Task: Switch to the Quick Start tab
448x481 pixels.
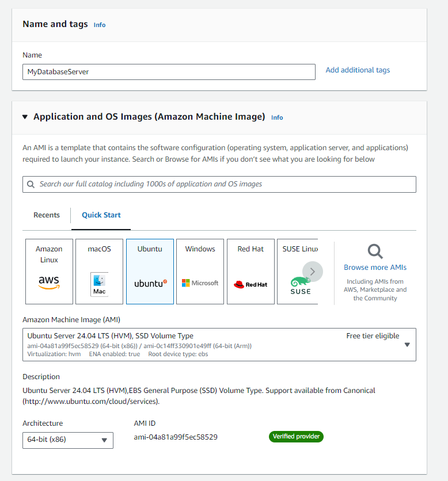Action: click(x=101, y=215)
